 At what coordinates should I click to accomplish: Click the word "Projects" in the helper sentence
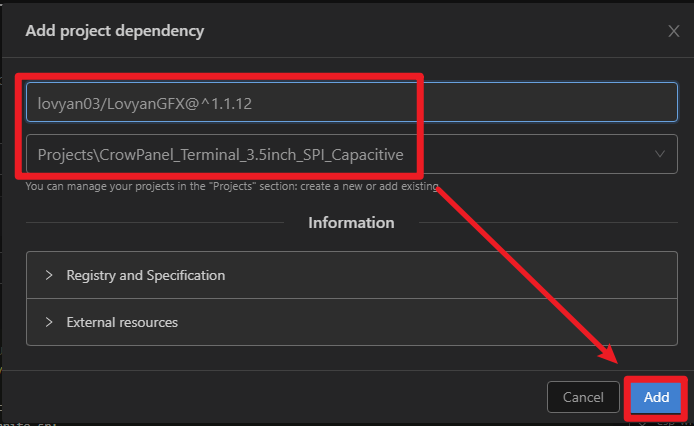(x=232, y=186)
